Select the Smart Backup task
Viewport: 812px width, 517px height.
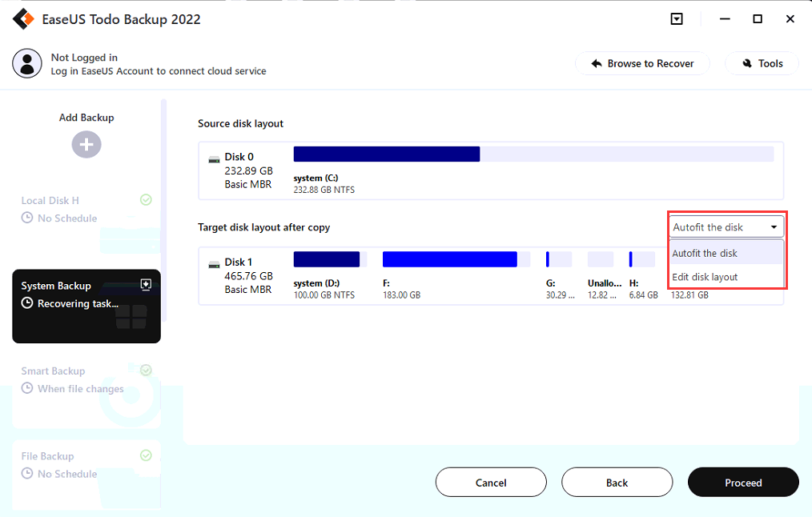pos(86,393)
